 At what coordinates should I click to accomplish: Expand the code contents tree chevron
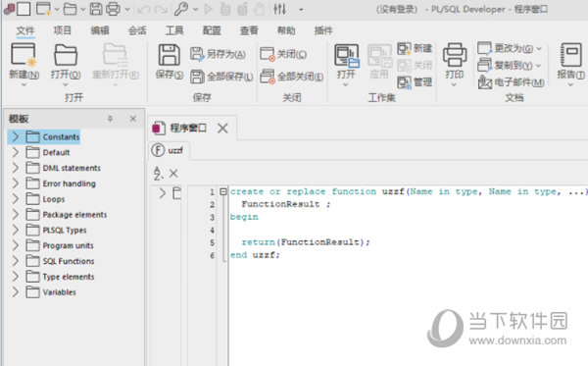[x=163, y=193]
